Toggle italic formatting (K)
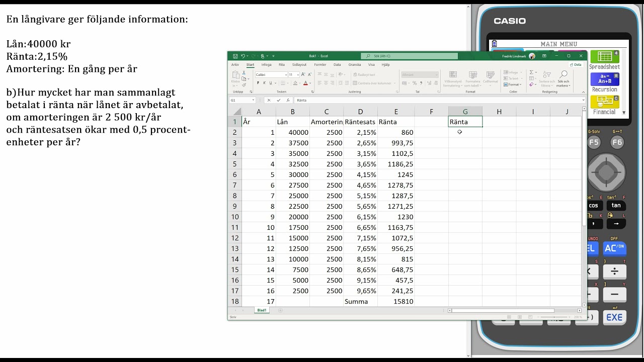Image resolution: width=644 pixels, height=362 pixels. click(x=264, y=83)
